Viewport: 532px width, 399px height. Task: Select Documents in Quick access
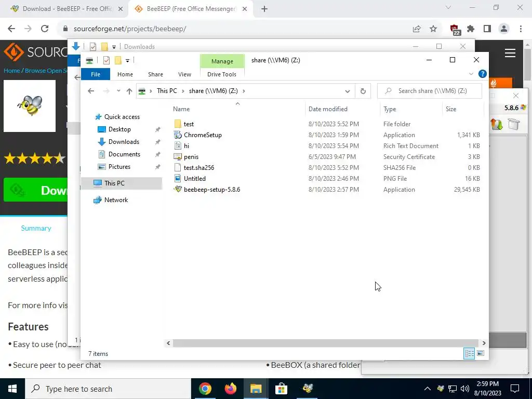click(x=124, y=154)
